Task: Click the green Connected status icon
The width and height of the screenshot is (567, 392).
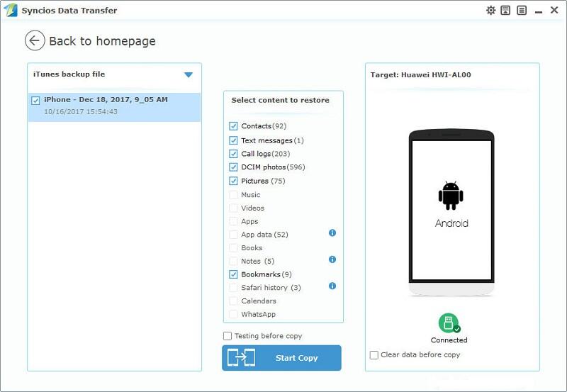Action: click(449, 323)
